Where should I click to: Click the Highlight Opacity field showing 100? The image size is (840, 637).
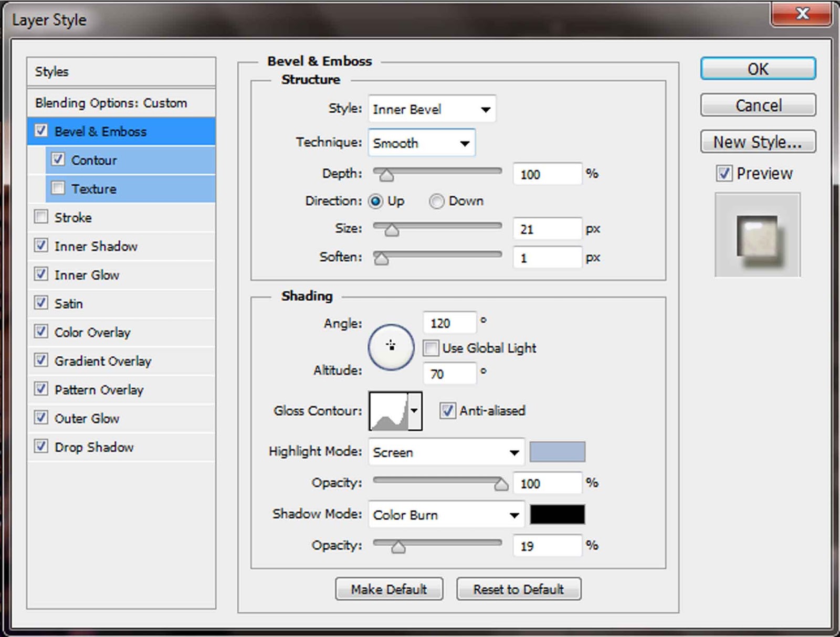pos(547,483)
